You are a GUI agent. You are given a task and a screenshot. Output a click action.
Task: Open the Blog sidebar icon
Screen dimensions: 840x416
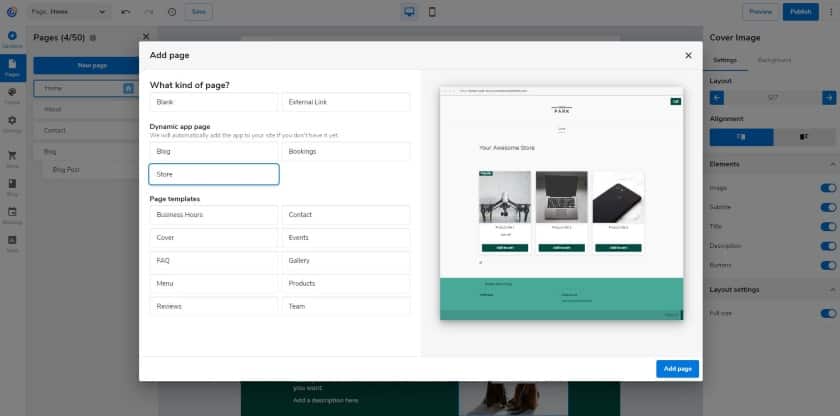pos(12,187)
